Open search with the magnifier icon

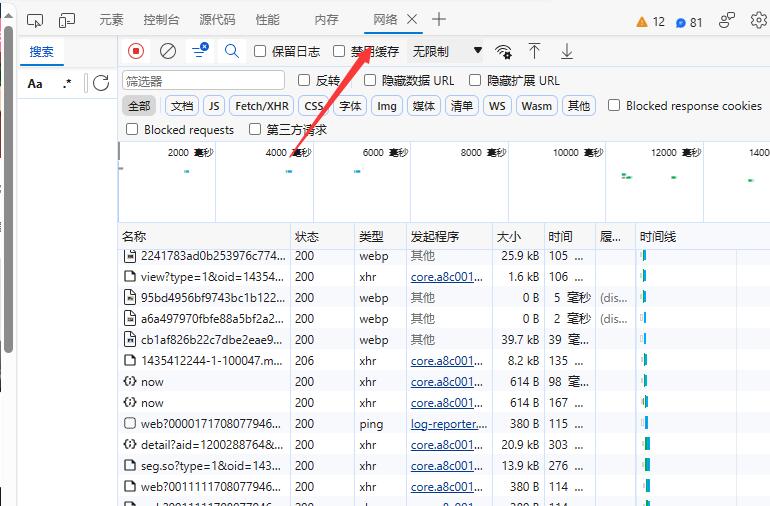point(232,51)
